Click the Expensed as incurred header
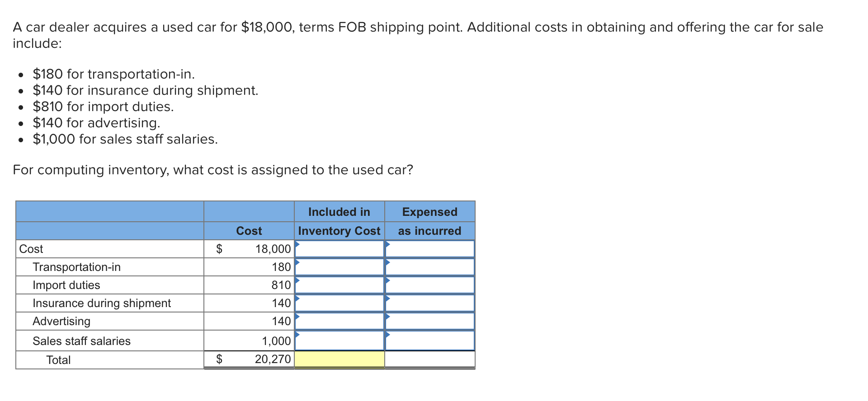The image size is (868, 401). click(429, 221)
